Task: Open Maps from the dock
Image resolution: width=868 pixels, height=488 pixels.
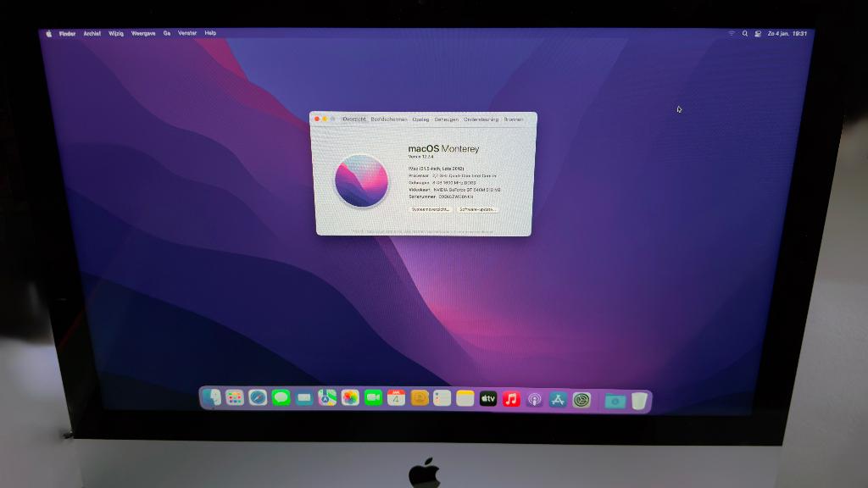Action: coord(327,398)
